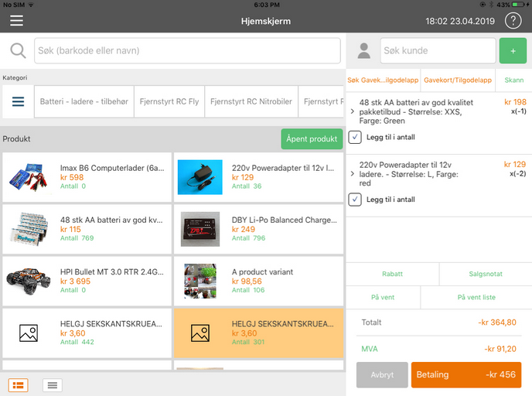Choose 'Fjernstyrt RC Nitrobiler' category tab
The width and height of the screenshot is (532, 396).
(251, 102)
